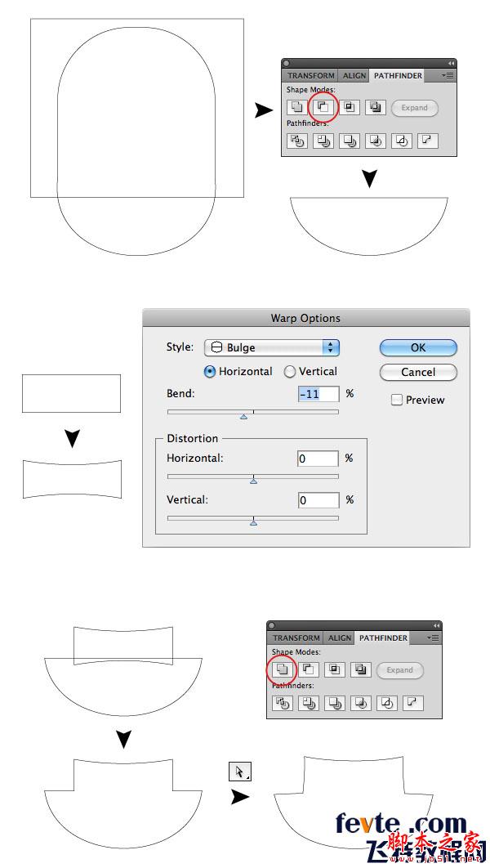490x868 pixels.
Task: Click Cancel in the Warp Options dialog
Action: pyautogui.click(x=418, y=372)
